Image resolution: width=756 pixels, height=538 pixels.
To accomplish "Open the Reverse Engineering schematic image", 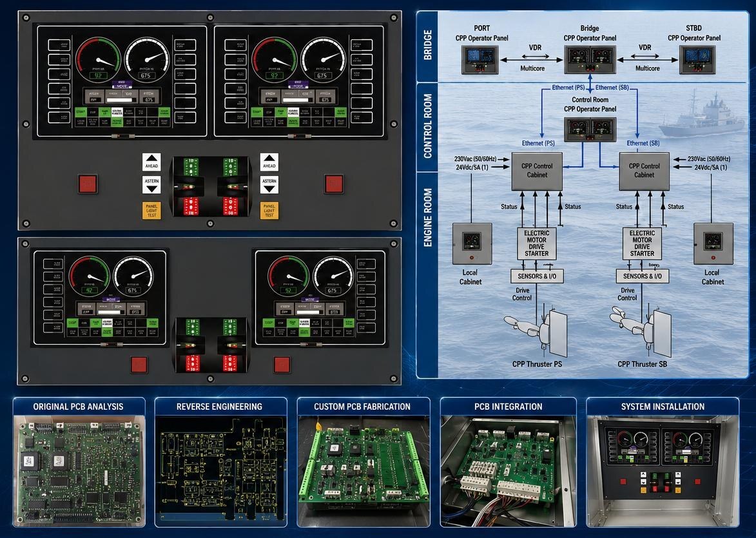I will pos(220,471).
